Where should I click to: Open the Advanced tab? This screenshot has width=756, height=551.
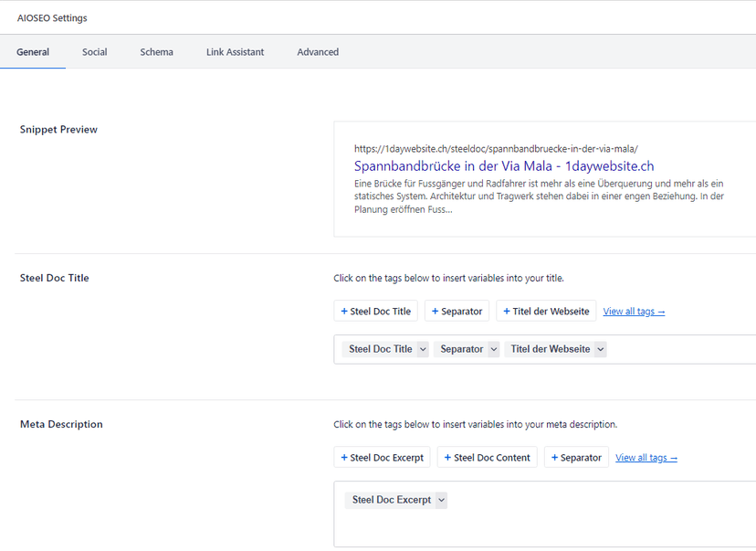click(318, 52)
